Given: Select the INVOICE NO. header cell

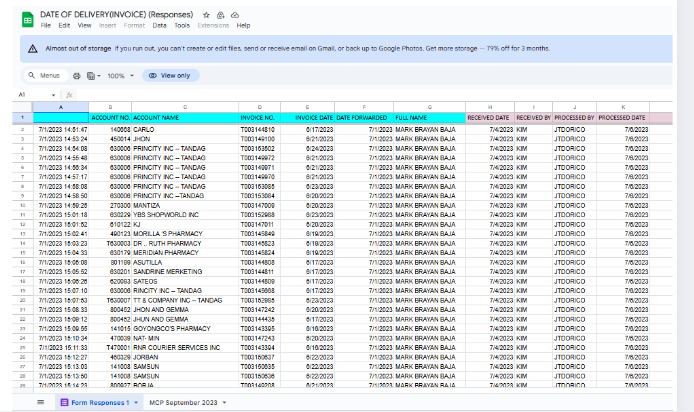Looking at the screenshot, I should 258,117.
